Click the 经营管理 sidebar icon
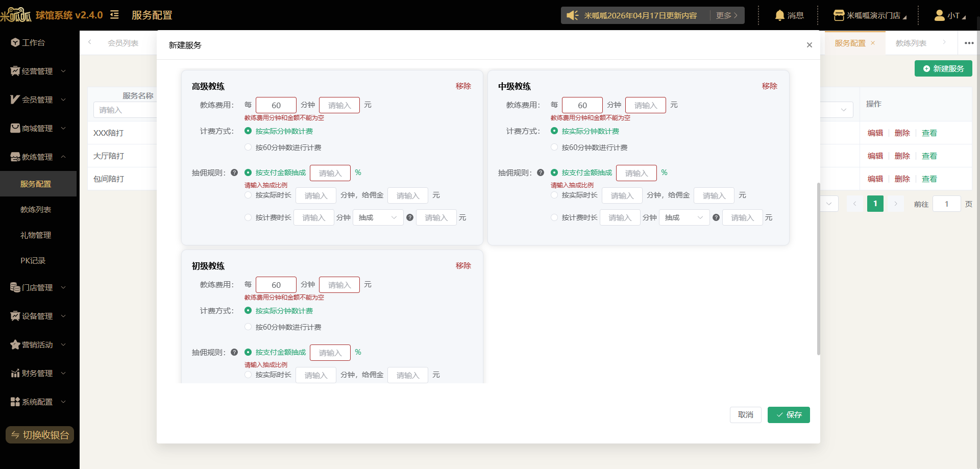The height and width of the screenshot is (469, 980). coord(15,71)
